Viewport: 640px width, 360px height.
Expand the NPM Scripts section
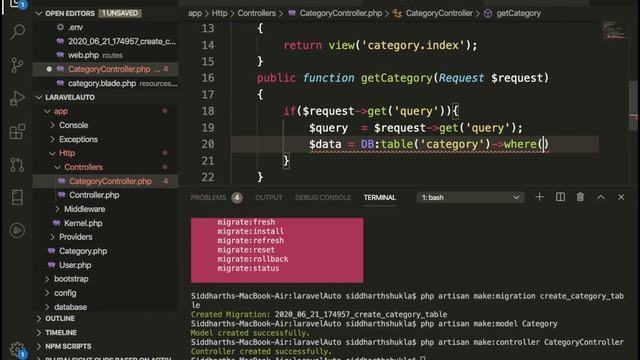click(106, 346)
